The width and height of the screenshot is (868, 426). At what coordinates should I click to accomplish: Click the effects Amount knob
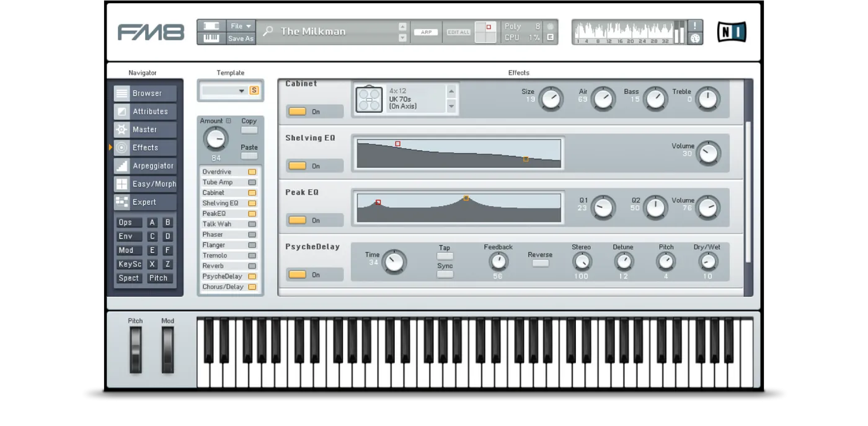[216, 140]
